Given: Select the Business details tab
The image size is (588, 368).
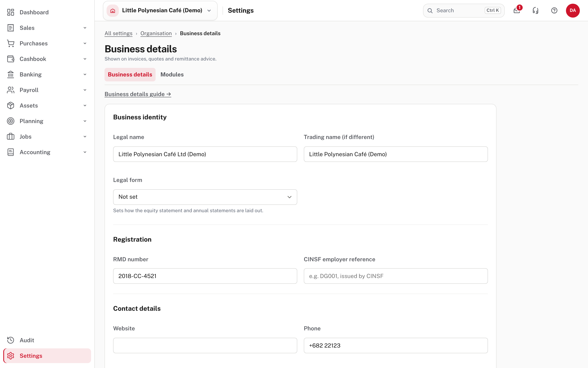Looking at the screenshot, I should coord(130,74).
